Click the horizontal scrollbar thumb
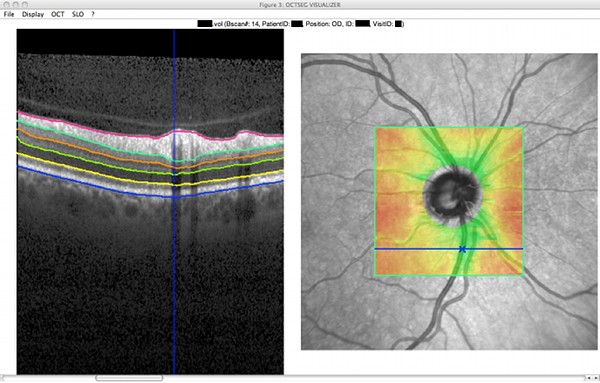The width and height of the screenshot is (600, 383). tap(129, 378)
